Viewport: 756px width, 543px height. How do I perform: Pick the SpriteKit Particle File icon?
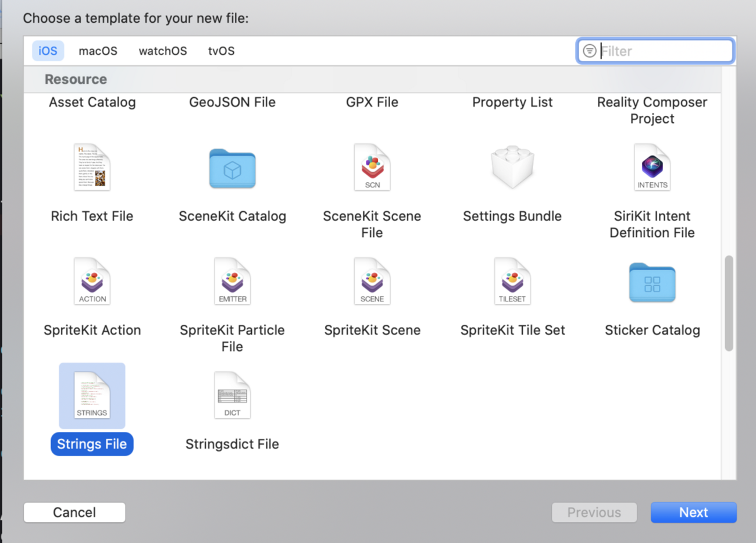(232, 282)
